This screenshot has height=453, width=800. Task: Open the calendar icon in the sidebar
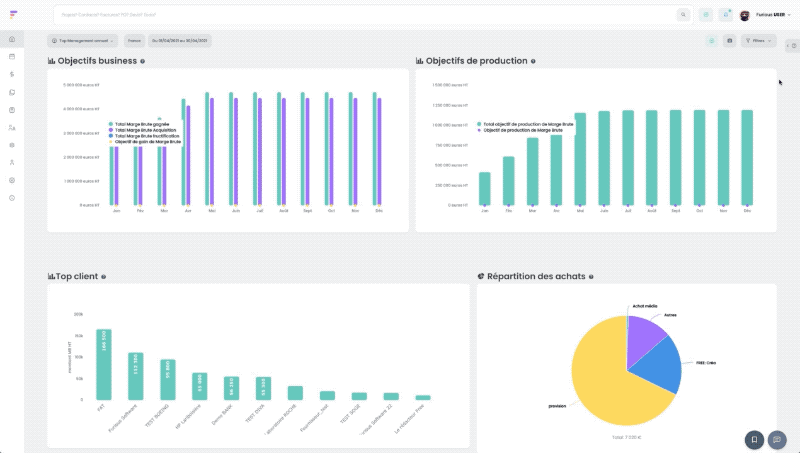pos(12,57)
